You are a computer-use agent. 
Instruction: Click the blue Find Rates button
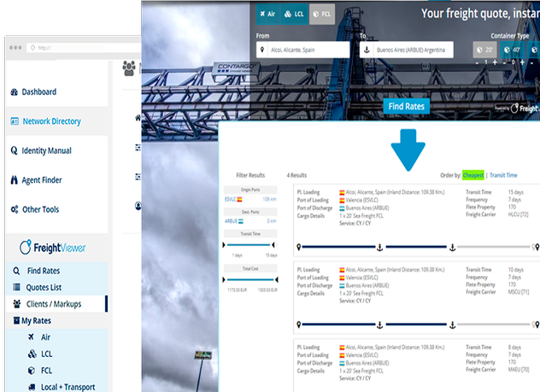[406, 107]
